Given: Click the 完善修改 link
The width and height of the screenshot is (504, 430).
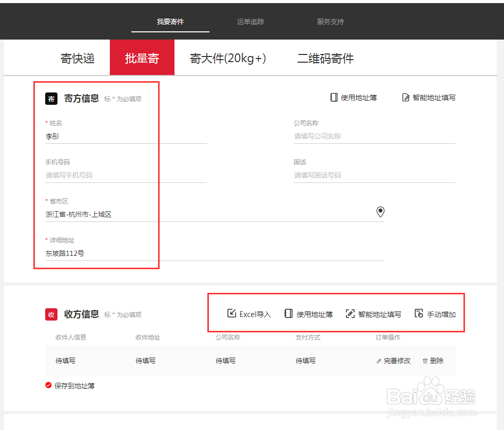Looking at the screenshot, I should (x=396, y=361).
